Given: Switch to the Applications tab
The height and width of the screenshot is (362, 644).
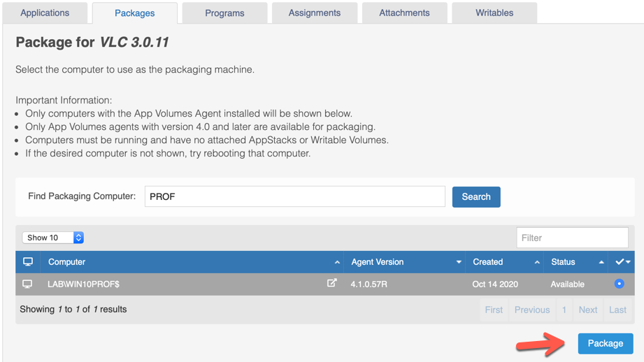Looking at the screenshot, I should coord(45,13).
